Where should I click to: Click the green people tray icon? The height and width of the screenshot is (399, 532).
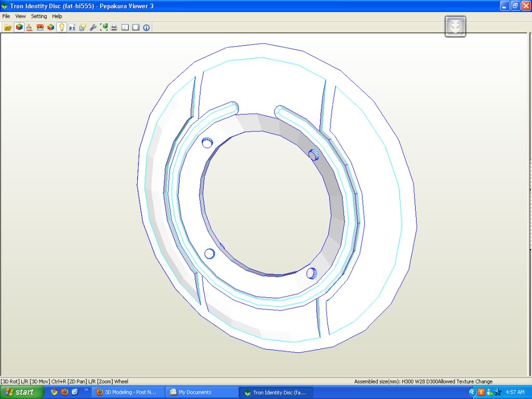tap(489, 392)
